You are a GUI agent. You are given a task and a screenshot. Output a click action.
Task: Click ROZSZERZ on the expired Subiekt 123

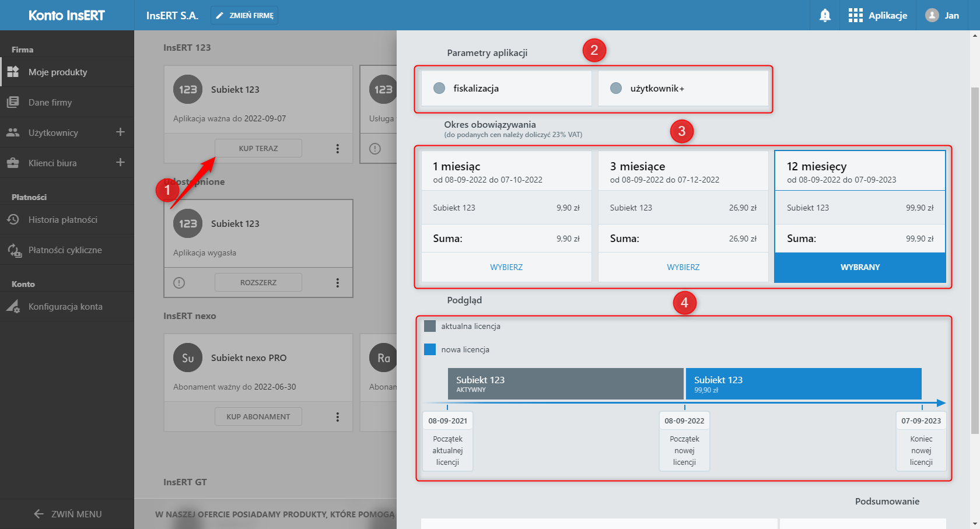pos(258,282)
